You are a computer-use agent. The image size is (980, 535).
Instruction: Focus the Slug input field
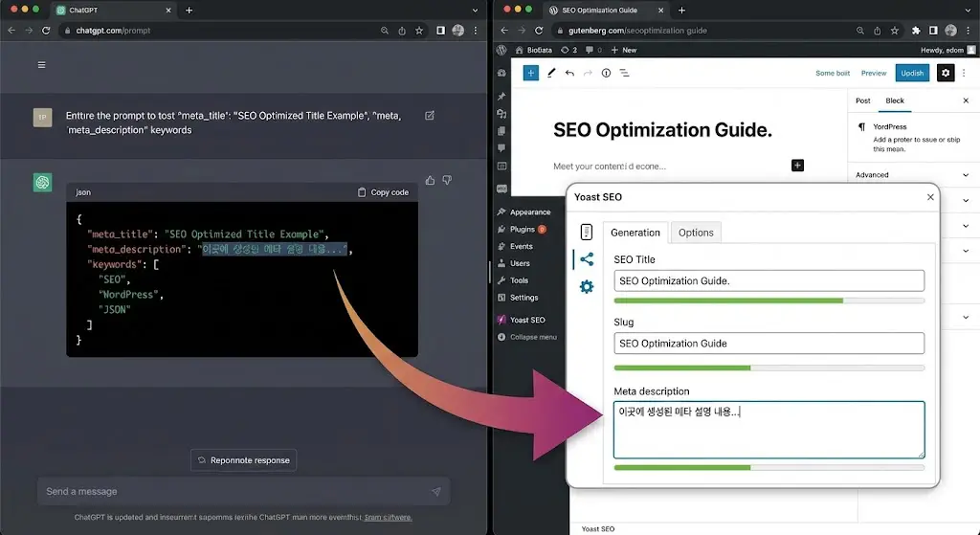768,344
